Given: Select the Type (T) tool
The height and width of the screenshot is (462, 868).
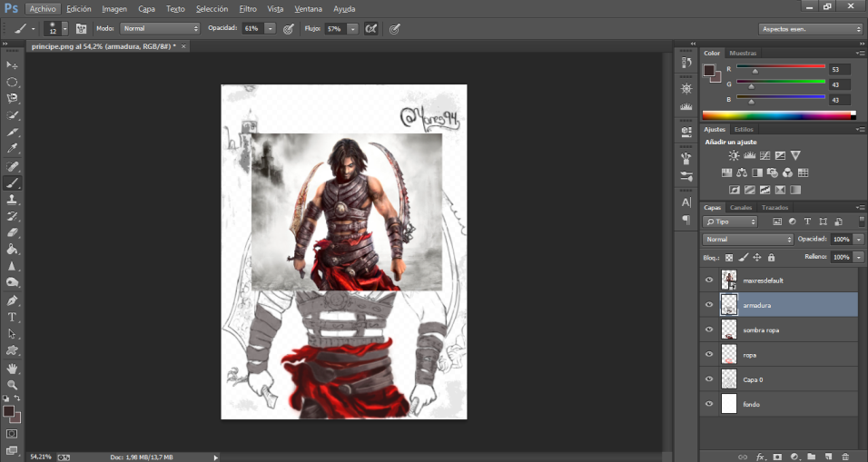Looking at the screenshot, I should tap(13, 317).
